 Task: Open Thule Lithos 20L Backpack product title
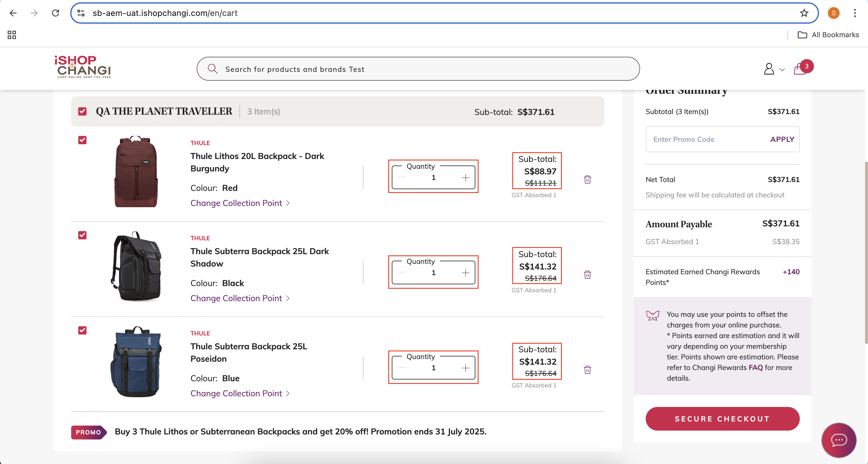pos(257,162)
